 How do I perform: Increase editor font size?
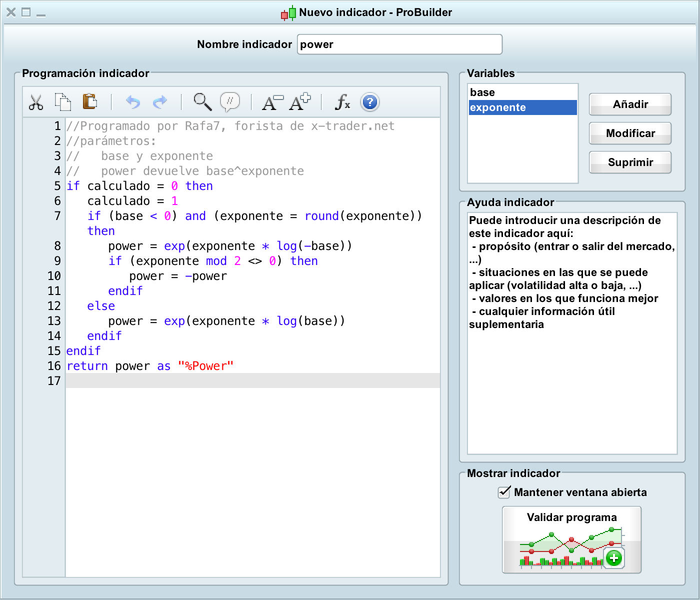(x=300, y=101)
